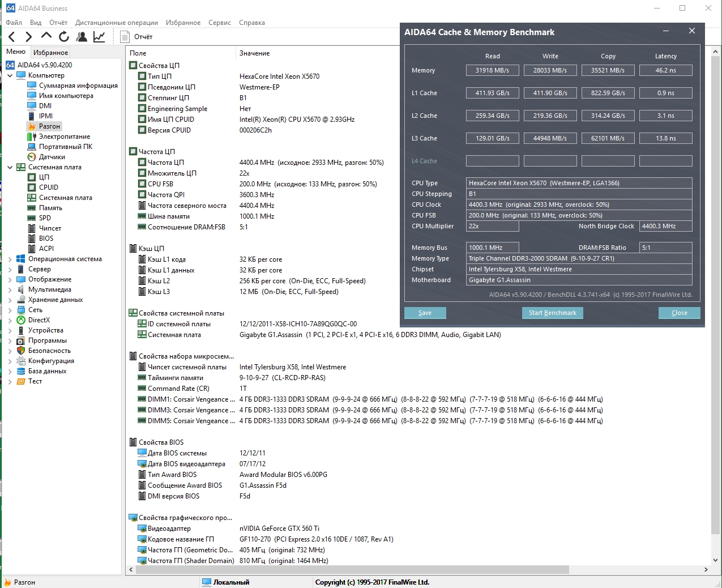This screenshot has width=722, height=588.
Task: Expand the Программы node
Action: pos(10,340)
